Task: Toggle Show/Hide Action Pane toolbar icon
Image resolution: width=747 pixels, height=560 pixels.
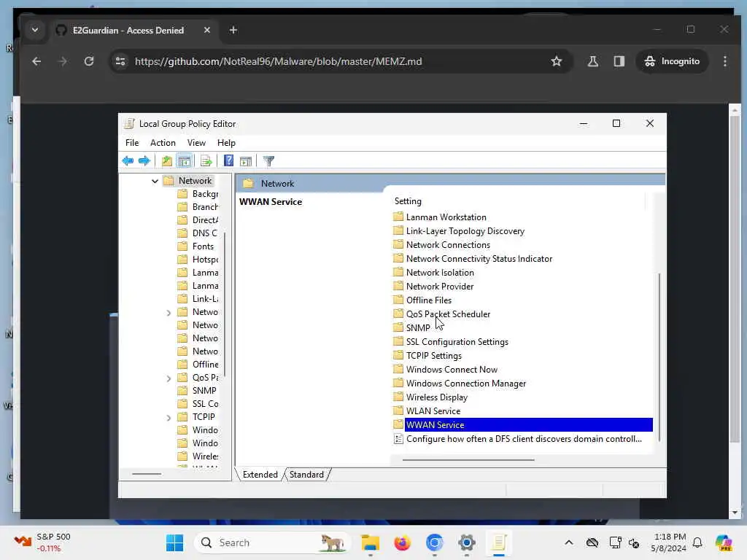Action: [x=246, y=161]
